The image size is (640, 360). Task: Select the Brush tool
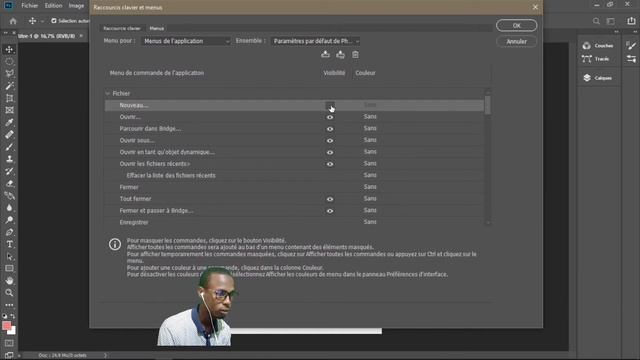click(x=9, y=147)
